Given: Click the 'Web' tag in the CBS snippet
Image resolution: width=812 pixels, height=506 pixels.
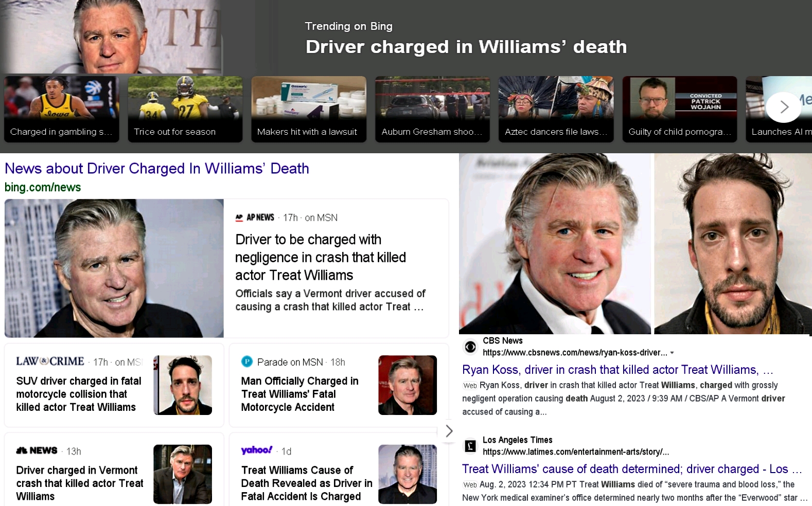Looking at the screenshot, I should (470, 386).
